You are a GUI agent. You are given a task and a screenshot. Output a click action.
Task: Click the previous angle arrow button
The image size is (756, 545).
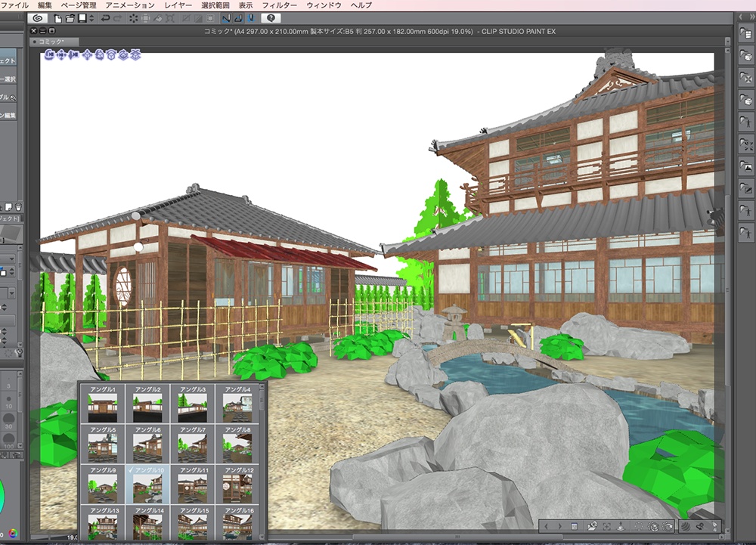coord(546,526)
